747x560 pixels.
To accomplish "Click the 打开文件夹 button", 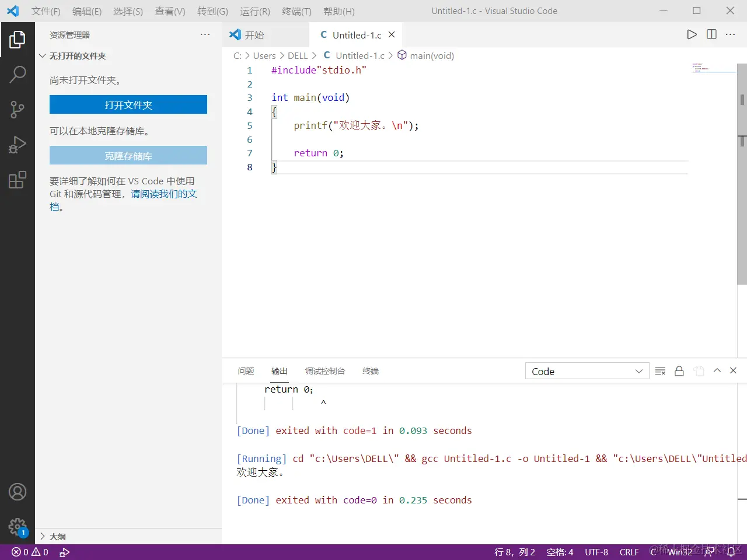I will tap(128, 105).
